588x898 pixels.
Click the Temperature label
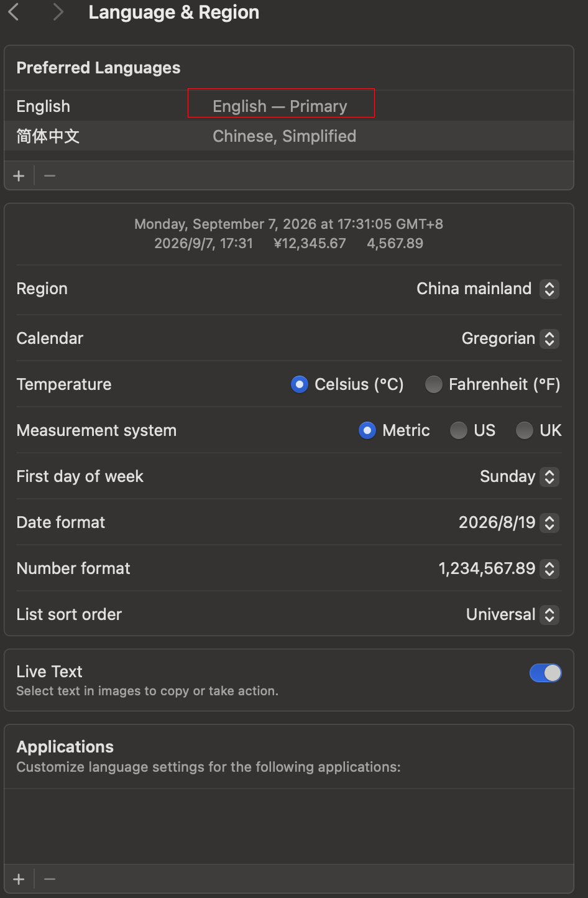64,384
